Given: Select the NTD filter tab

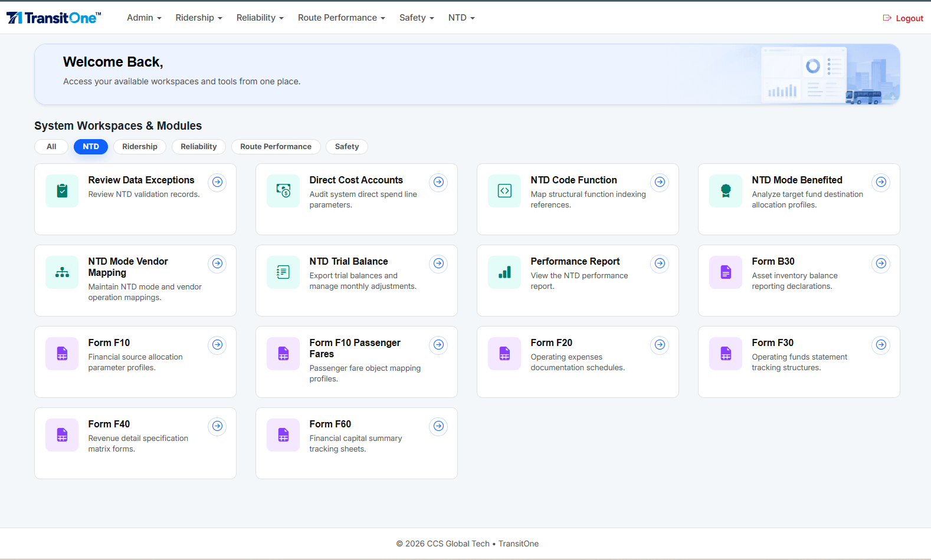Looking at the screenshot, I should click(91, 147).
